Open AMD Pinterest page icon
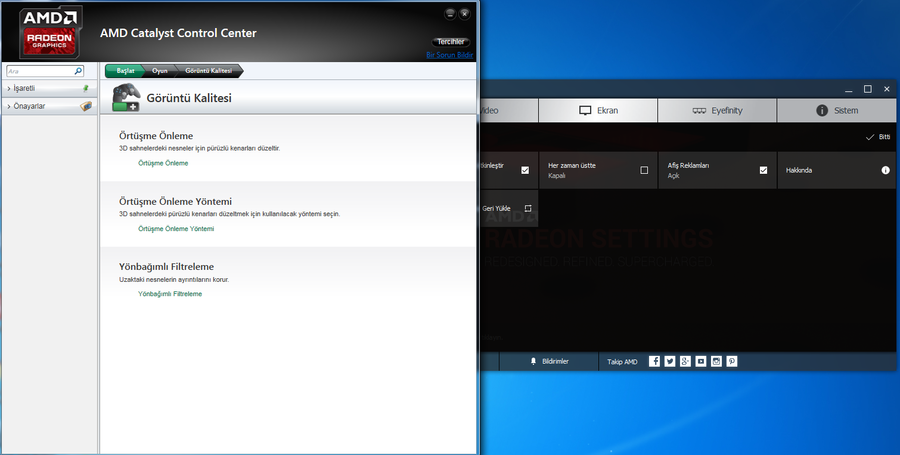900x455 pixels. [732, 361]
